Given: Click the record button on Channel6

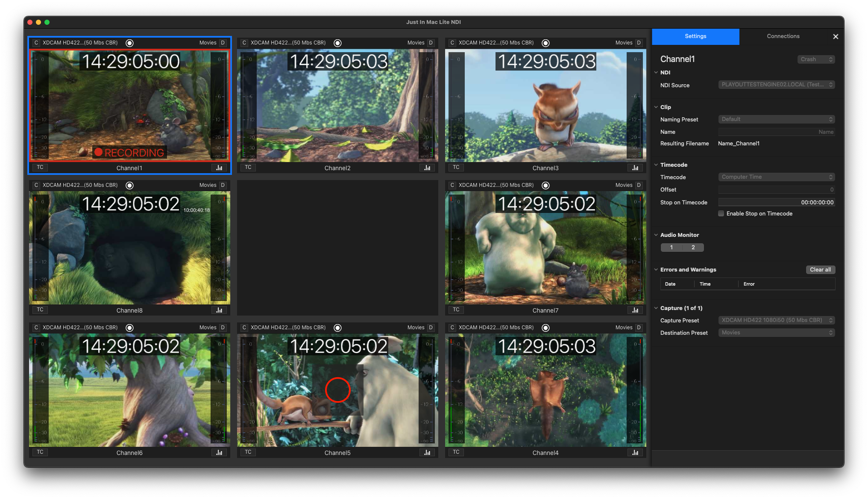Looking at the screenshot, I should (130, 328).
